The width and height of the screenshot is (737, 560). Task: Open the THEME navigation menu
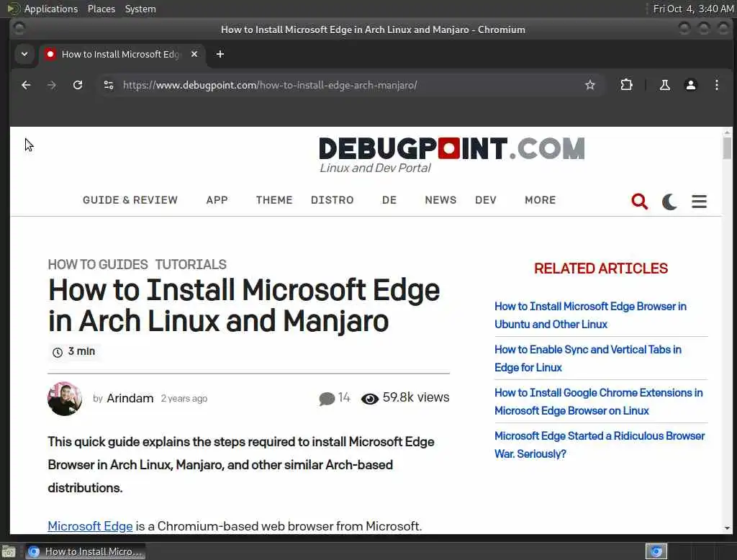pyautogui.click(x=274, y=200)
